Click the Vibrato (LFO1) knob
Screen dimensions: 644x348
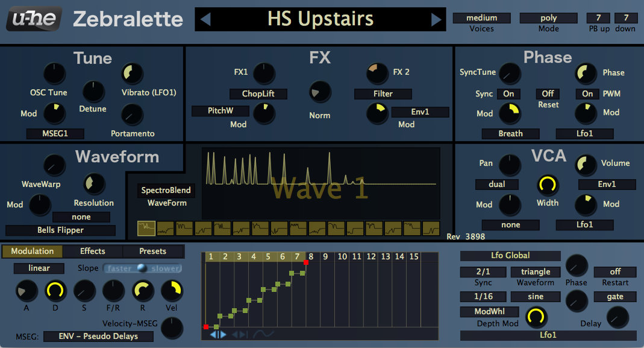click(133, 74)
